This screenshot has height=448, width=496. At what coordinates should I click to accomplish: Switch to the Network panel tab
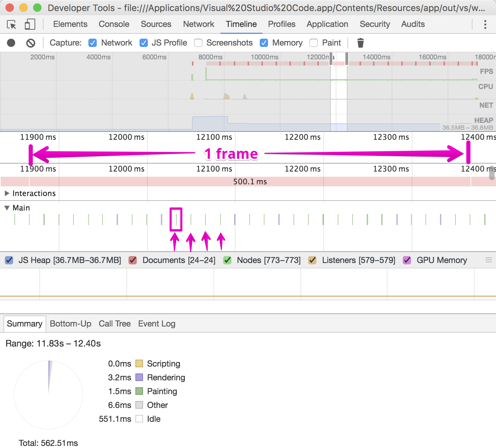(199, 24)
